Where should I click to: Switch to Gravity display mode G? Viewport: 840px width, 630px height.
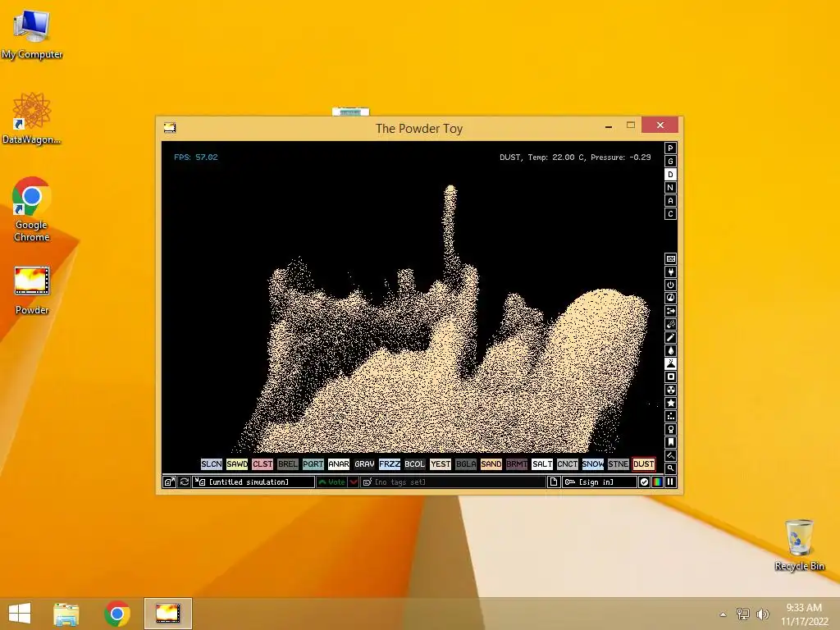(670, 162)
